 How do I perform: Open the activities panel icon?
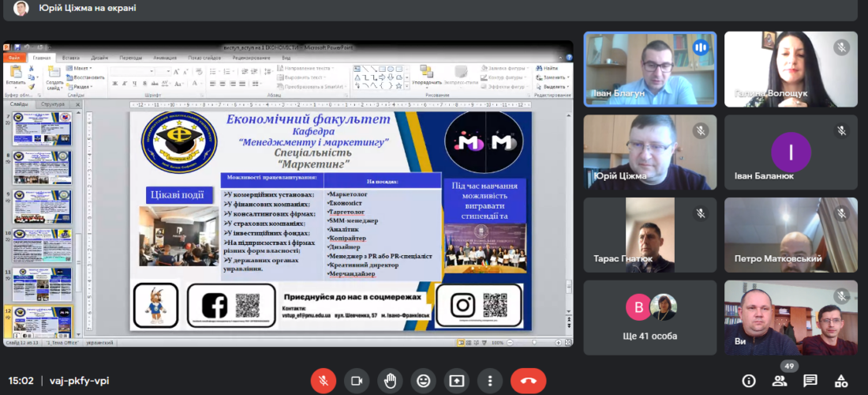pyautogui.click(x=841, y=381)
